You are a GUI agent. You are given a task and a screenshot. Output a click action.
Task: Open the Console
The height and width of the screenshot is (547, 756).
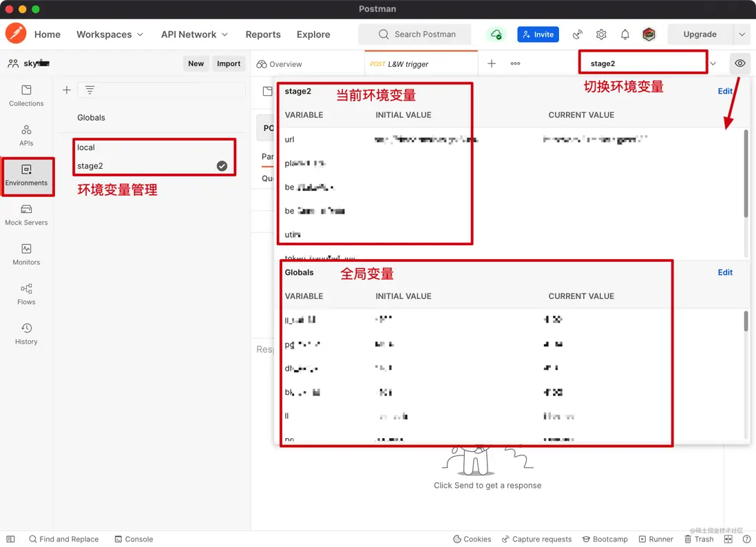coord(134,539)
